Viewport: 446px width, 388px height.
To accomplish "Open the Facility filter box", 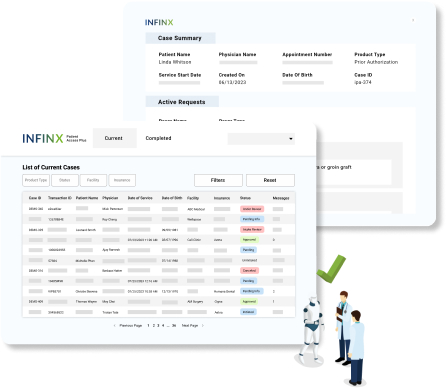I will point(93,180).
